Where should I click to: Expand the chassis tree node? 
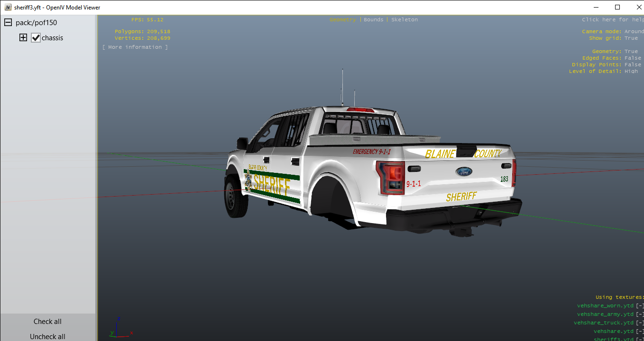click(x=23, y=38)
